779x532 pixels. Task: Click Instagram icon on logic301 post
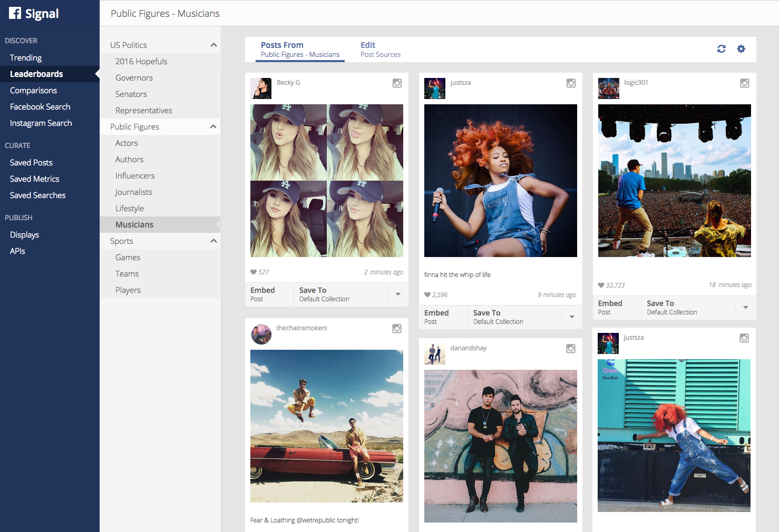click(x=744, y=83)
